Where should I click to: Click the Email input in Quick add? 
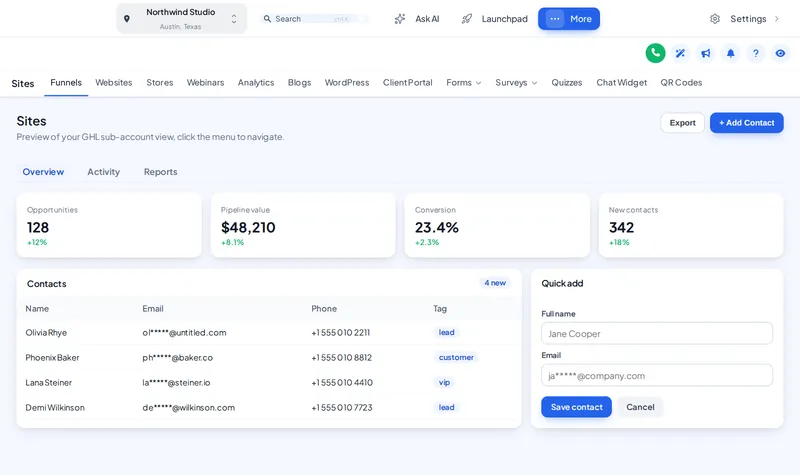point(657,376)
